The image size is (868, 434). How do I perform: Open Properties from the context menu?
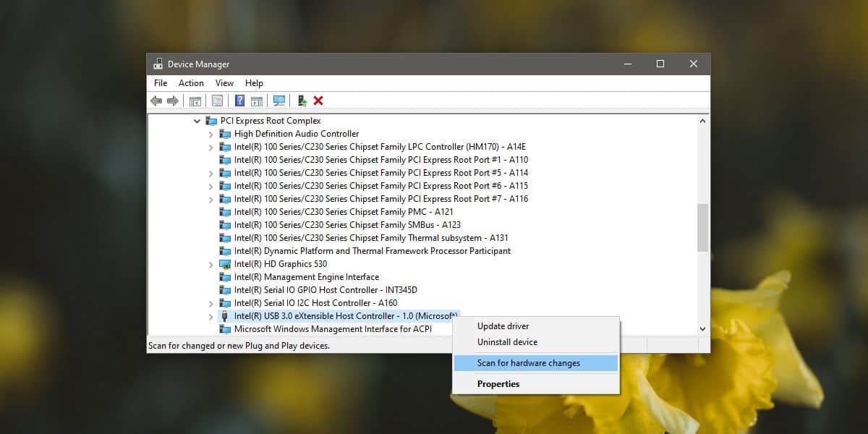(x=498, y=383)
